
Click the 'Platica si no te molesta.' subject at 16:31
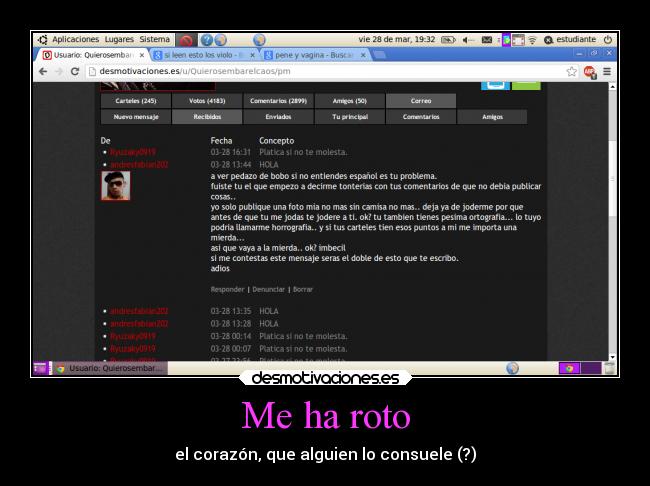coord(303,152)
